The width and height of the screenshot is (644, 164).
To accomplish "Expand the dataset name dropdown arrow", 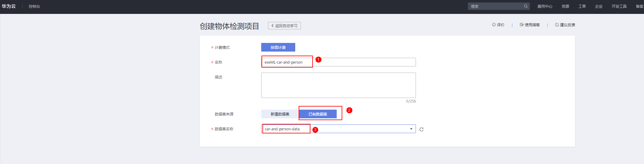I will tap(411, 129).
